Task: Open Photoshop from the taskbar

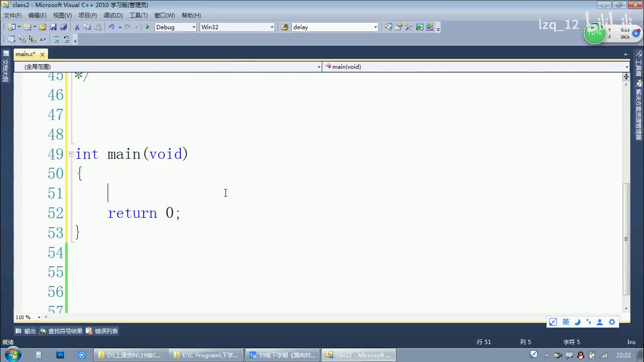Action: pyautogui.click(x=60, y=355)
